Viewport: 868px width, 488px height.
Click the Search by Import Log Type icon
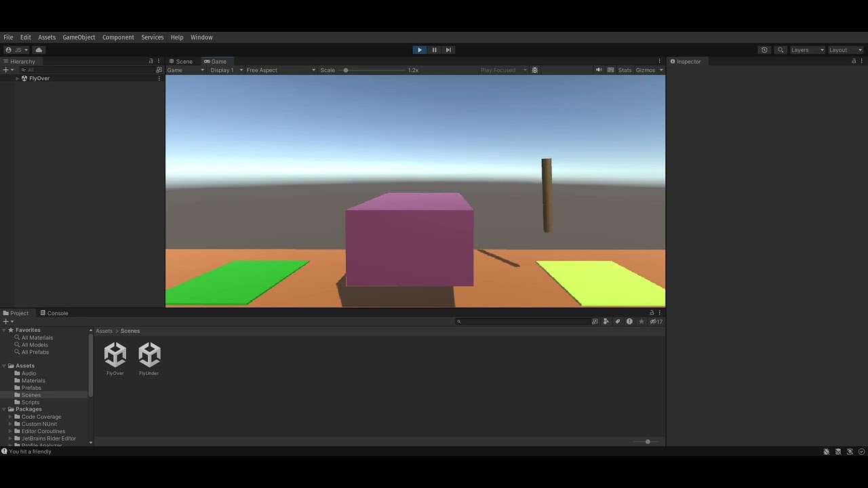(x=629, y=321)
